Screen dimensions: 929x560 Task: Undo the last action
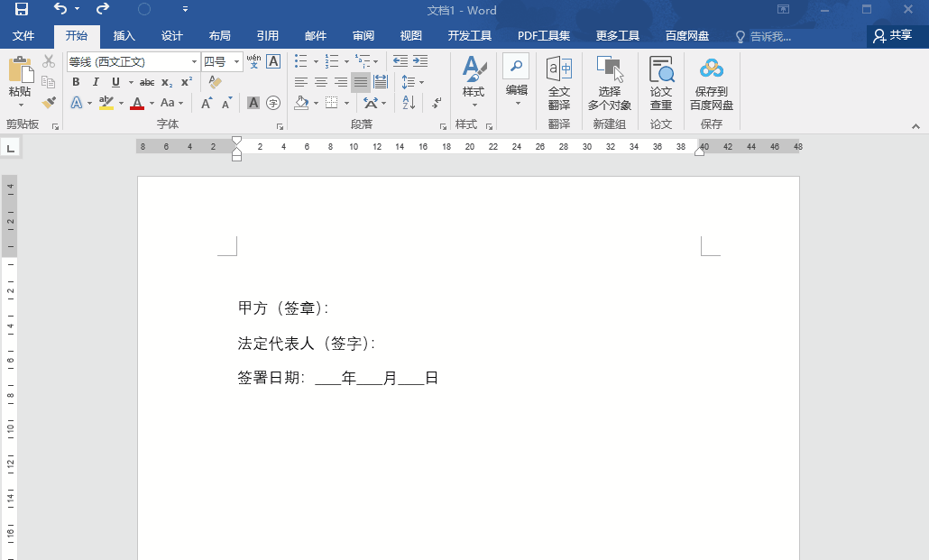pyautogui.click(x=60, y=8)
